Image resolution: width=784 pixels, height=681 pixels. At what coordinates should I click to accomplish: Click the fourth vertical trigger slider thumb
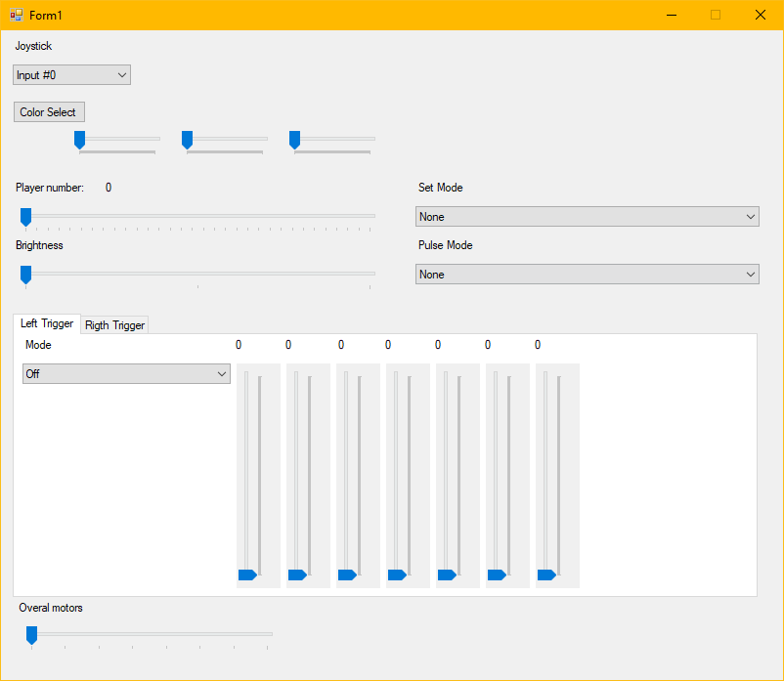[397, 575]
